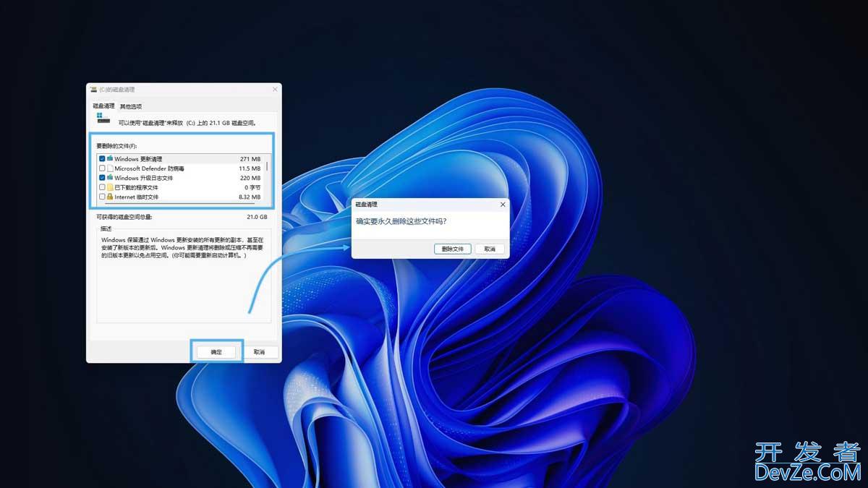Click the 删除文件 button

(453, 249)
